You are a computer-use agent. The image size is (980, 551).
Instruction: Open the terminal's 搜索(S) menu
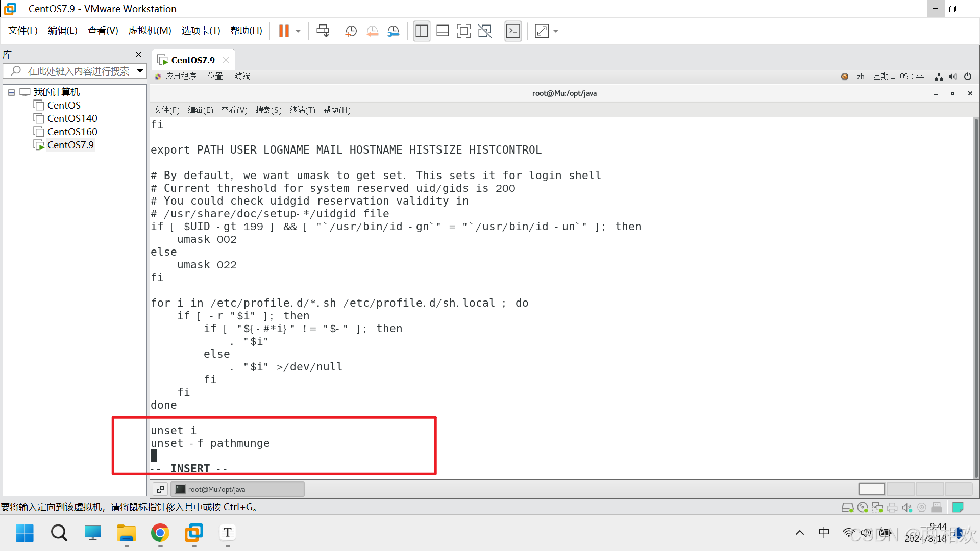pos(268,110)
